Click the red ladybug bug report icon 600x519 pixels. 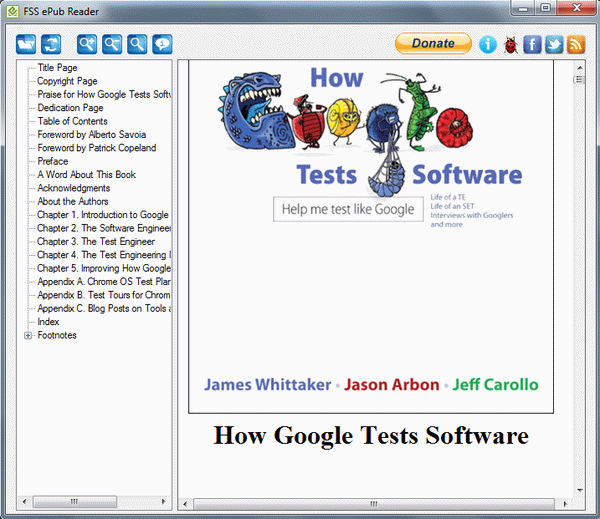click(511, 44)
